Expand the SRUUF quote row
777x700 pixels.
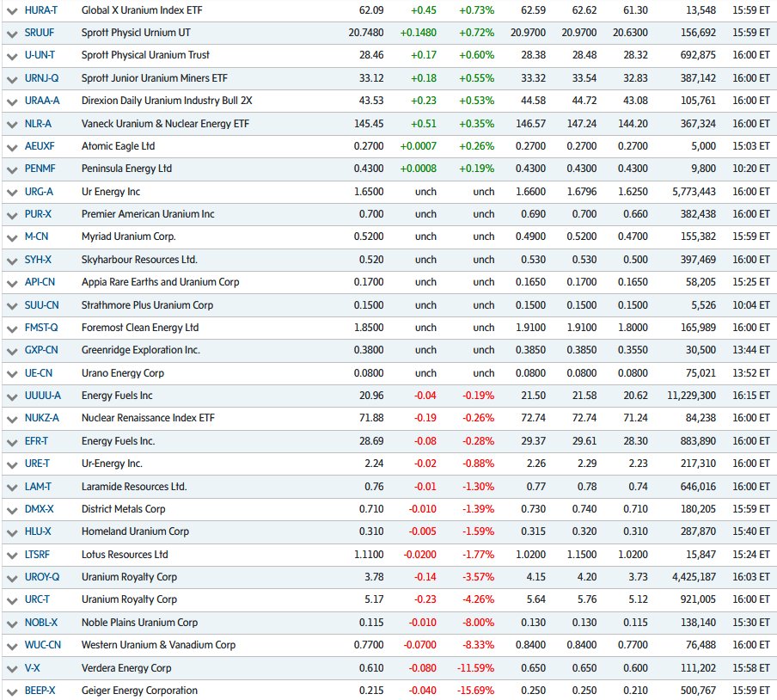pos(11,33)
